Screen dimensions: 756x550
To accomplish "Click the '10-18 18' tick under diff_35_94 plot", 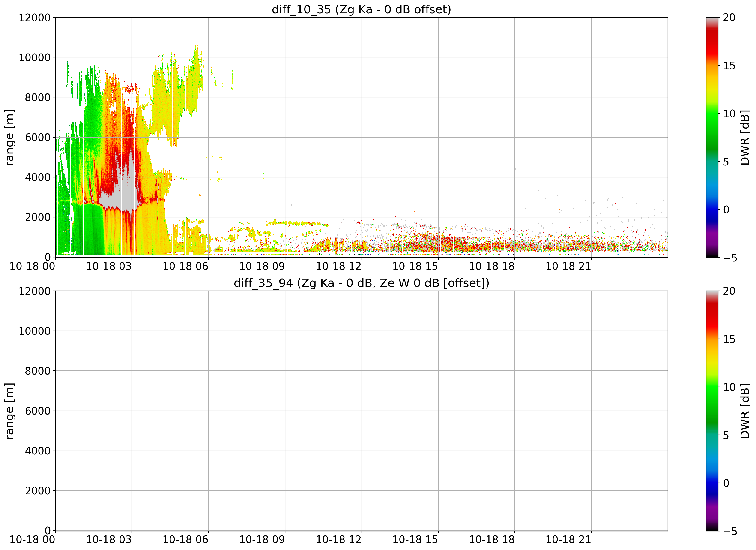I will click(x=492, y=540).
